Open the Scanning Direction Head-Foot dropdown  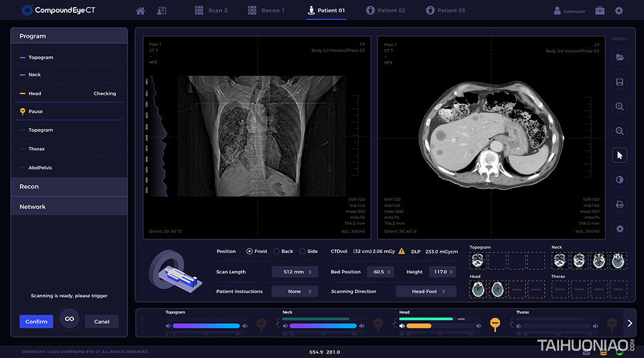pos(426,292)
